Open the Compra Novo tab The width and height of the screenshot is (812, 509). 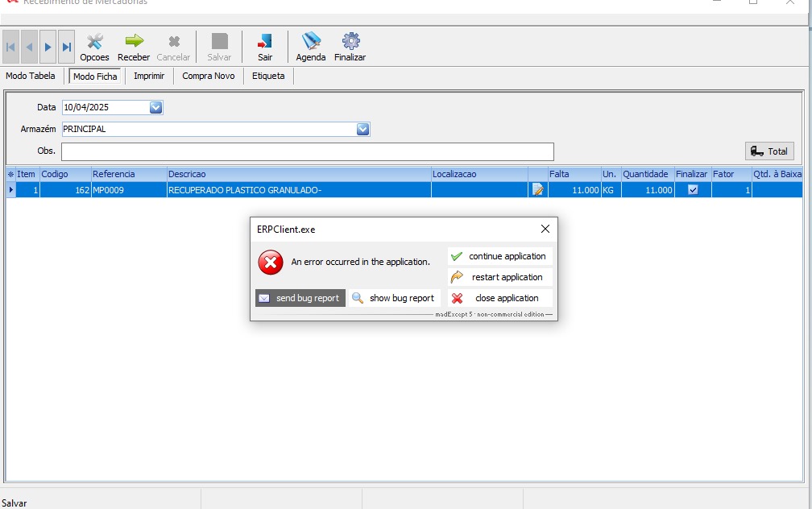(209, 76)
